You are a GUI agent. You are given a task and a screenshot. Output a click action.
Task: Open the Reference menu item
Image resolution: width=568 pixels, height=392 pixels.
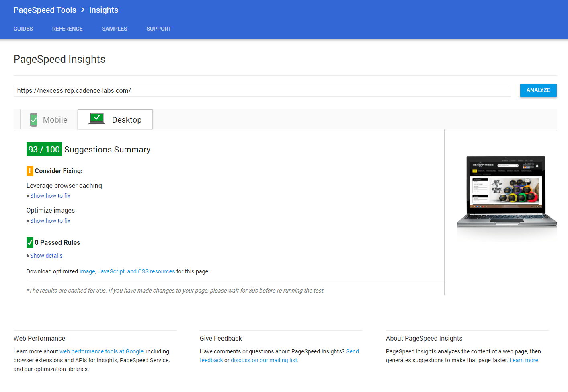coord(67,29)
